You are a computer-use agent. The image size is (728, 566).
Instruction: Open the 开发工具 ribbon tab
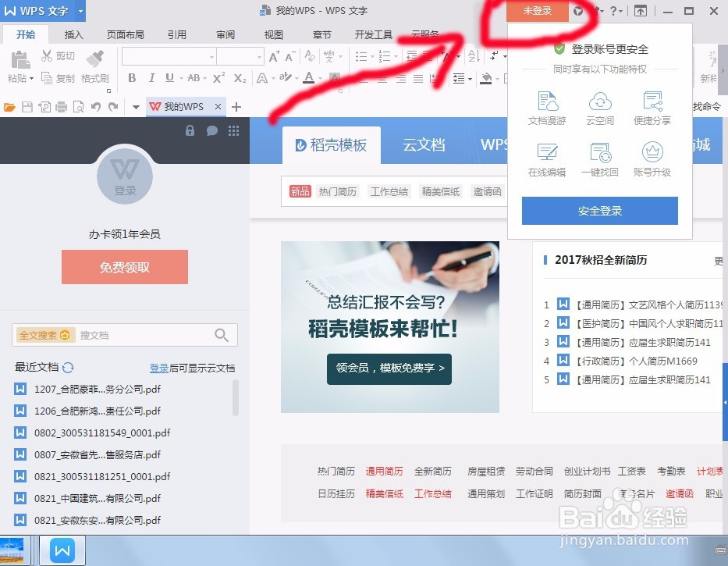[373, 35]
